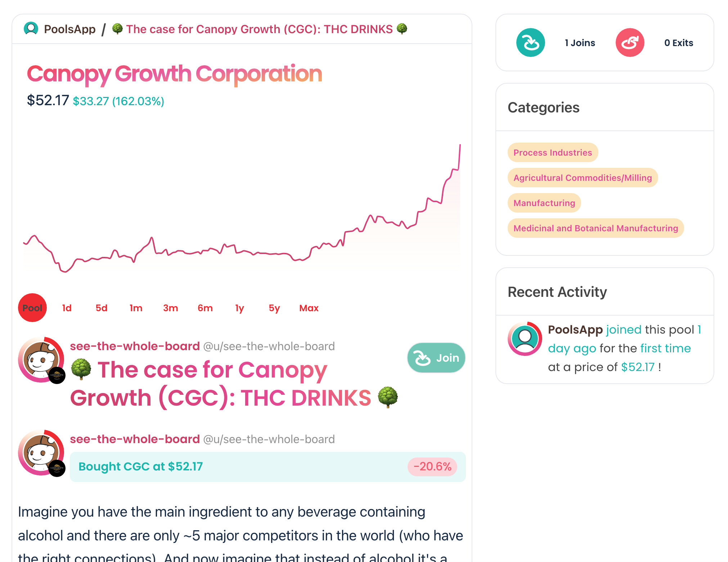The image size is (728, 562).
Task: Switch chart range to 1d
Action: 67,308
